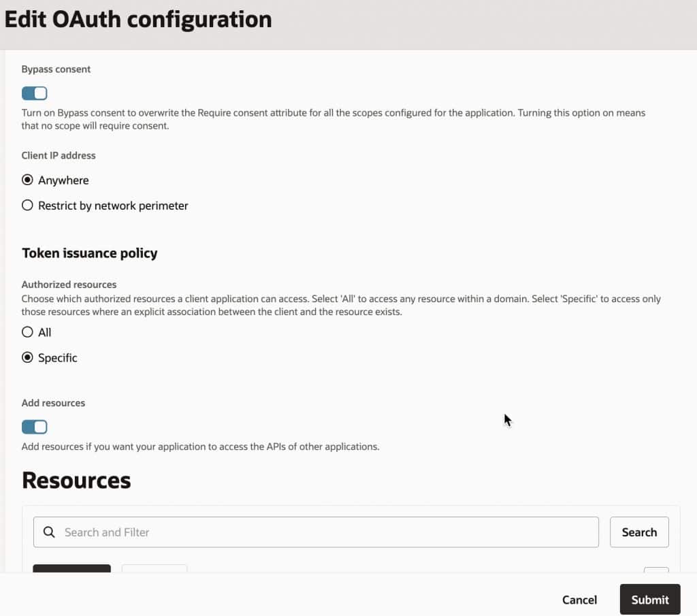Click the Resources section heading
The image size is (697, 616).
76,481
